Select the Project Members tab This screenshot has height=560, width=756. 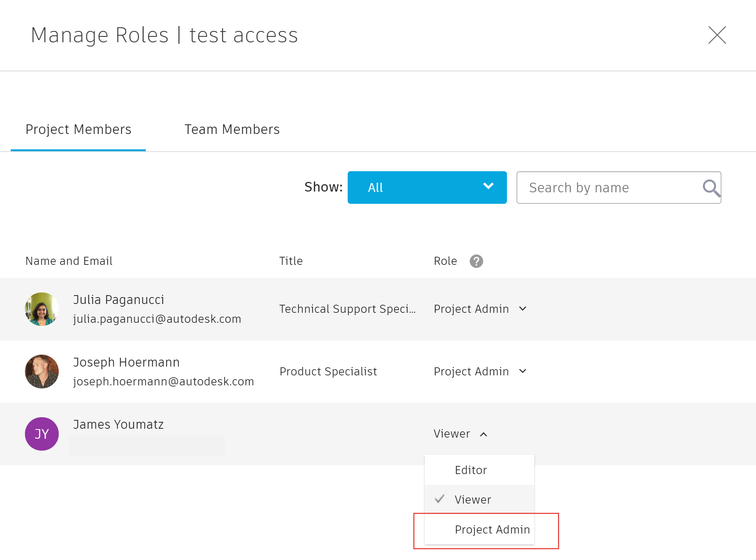78,130
